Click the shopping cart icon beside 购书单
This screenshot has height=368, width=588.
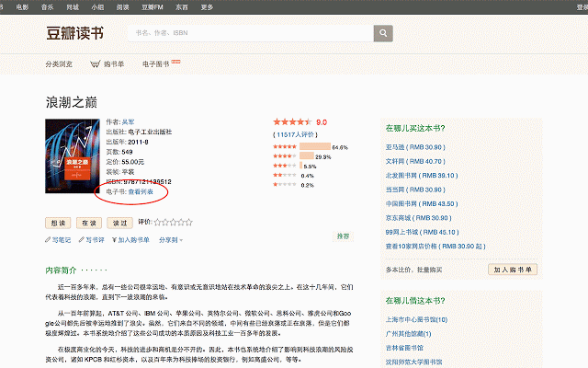coord(96,64)
